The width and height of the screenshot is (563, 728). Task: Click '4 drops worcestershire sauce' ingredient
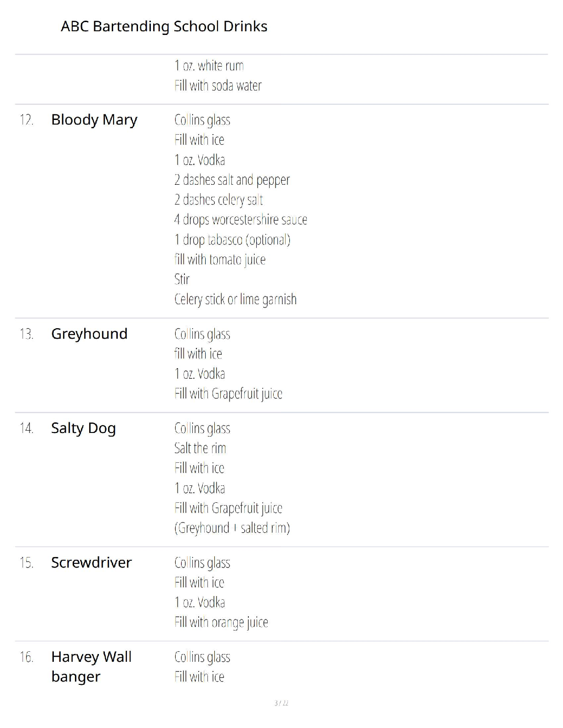click(241, 220)
